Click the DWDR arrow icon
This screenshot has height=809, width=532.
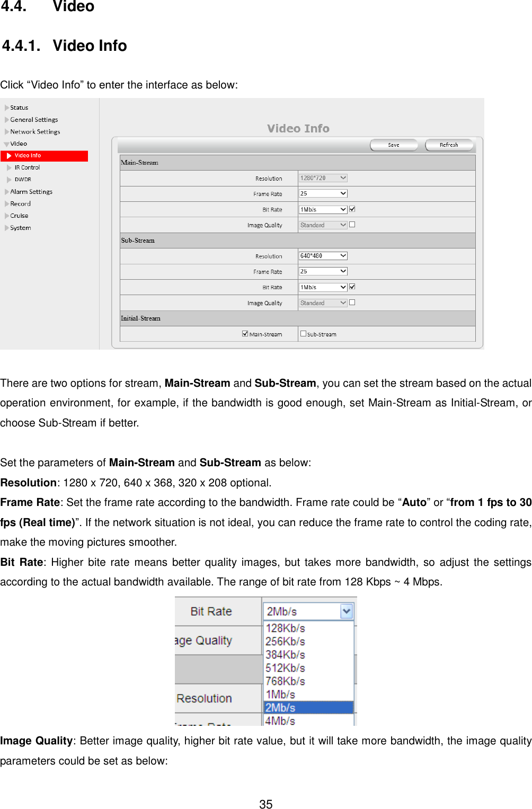click(9, 179)
